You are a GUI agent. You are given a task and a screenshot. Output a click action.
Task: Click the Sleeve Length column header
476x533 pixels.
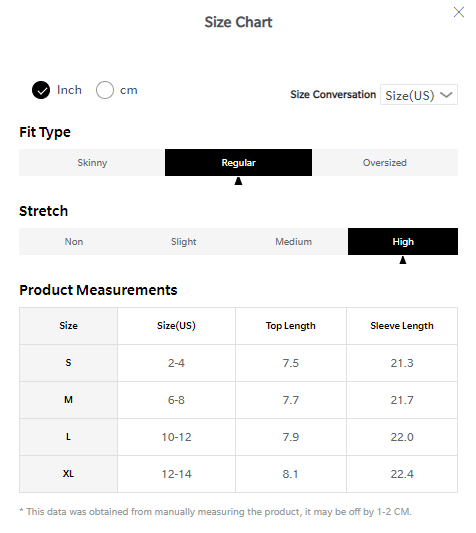[402, 326]
